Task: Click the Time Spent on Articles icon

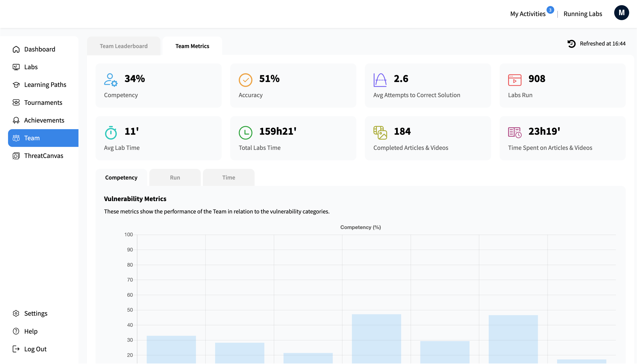Action: 514,132
